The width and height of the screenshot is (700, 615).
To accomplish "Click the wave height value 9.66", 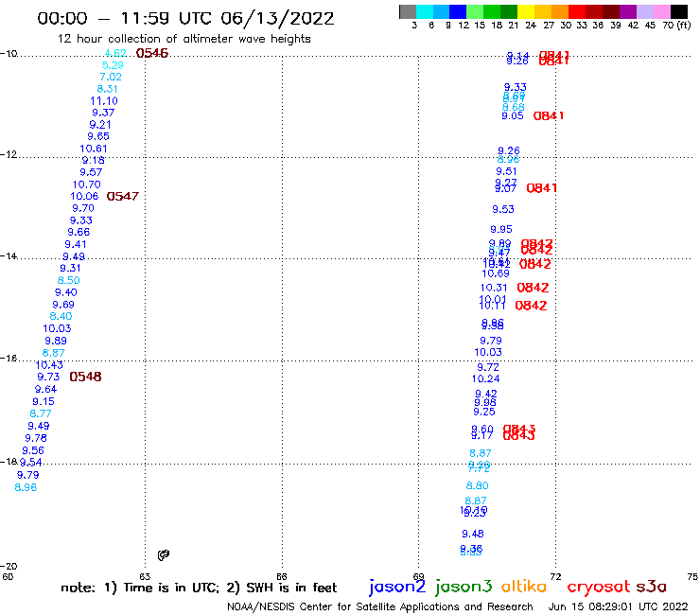I will [79, 232].
